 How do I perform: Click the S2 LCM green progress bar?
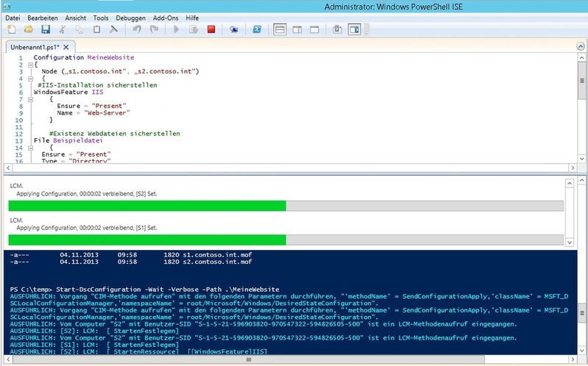pyautogui.click(x=146, y=206)
